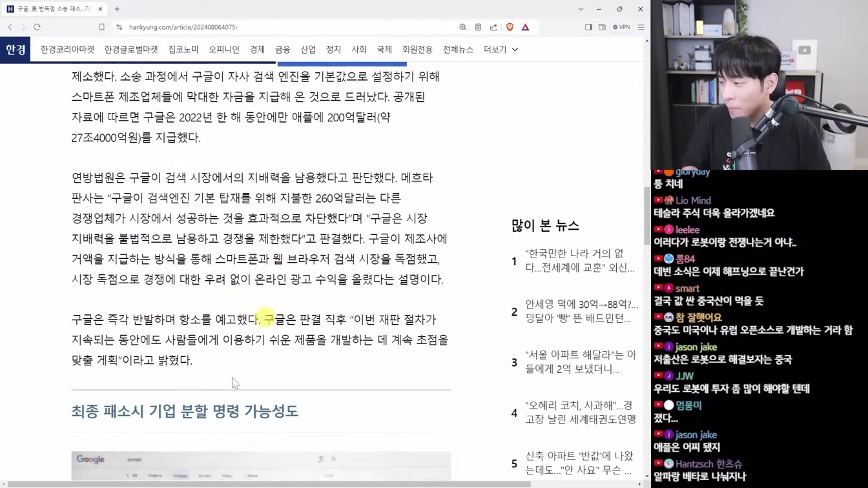The image size is (868, 488).
Task: Click chat user name leelee
Action: pyautogui.click(x=687, y=230)
